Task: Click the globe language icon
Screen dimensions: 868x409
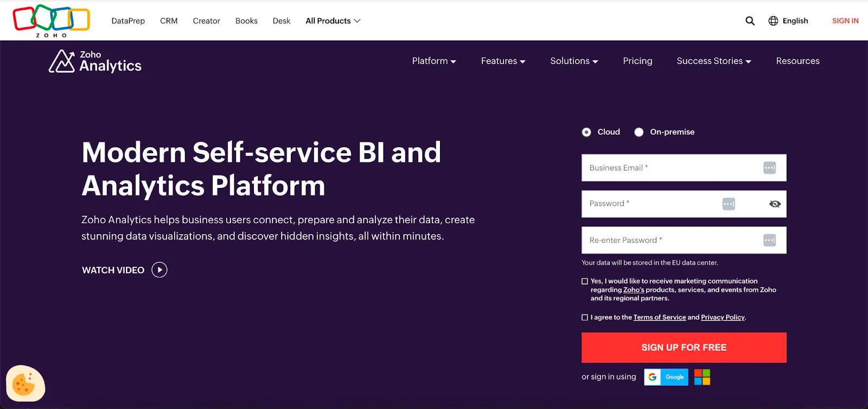Action: 773,21
